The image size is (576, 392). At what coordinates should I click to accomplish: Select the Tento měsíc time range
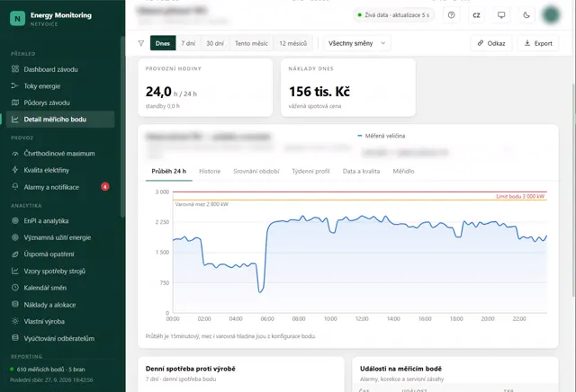(251, 43)
